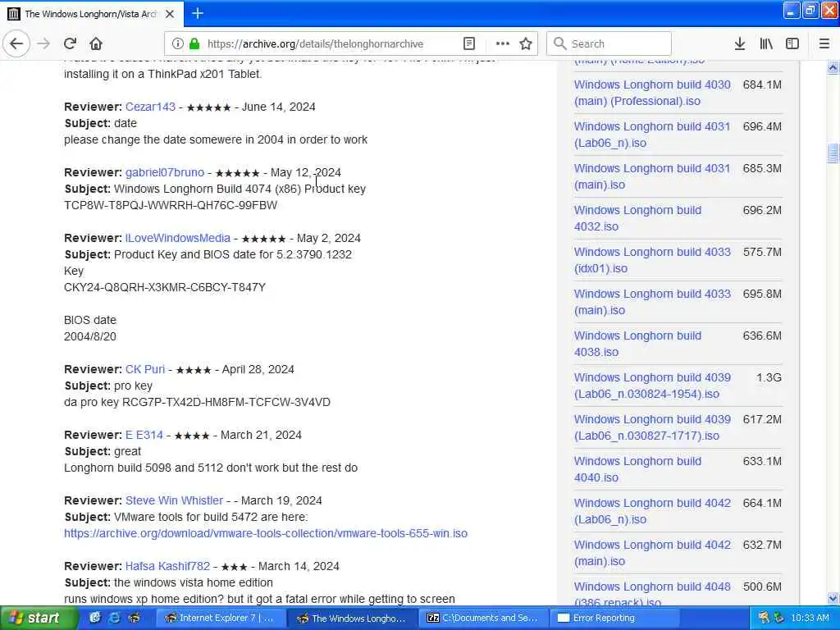Download Longhorn build 4033 (main).iso

click(x=652, y=302)
